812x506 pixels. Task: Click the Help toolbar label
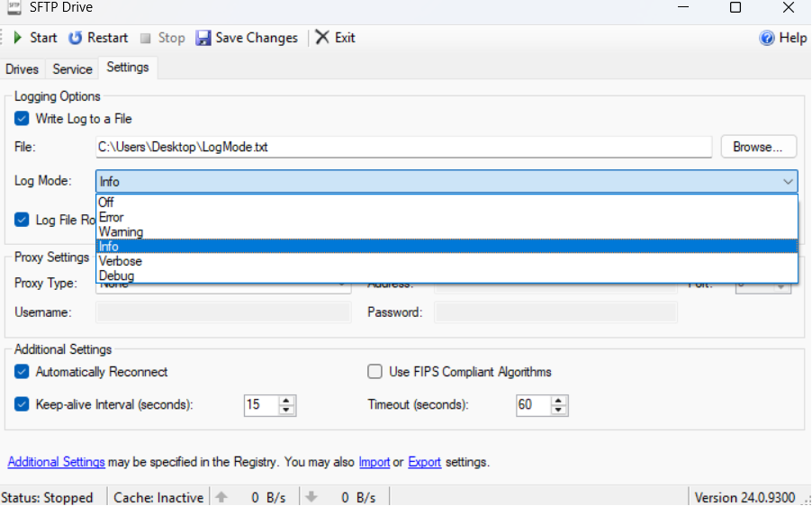click(x=793, y=38)
